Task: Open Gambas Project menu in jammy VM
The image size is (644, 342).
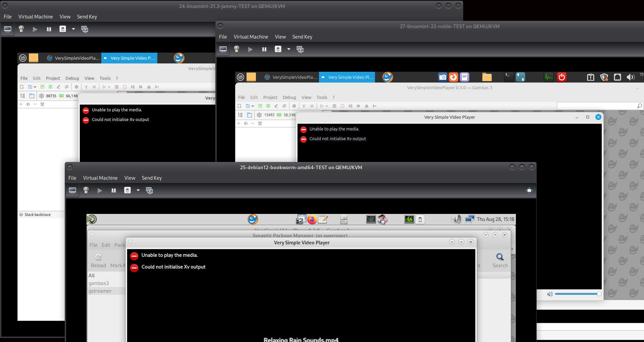Action: coord(53,78)
